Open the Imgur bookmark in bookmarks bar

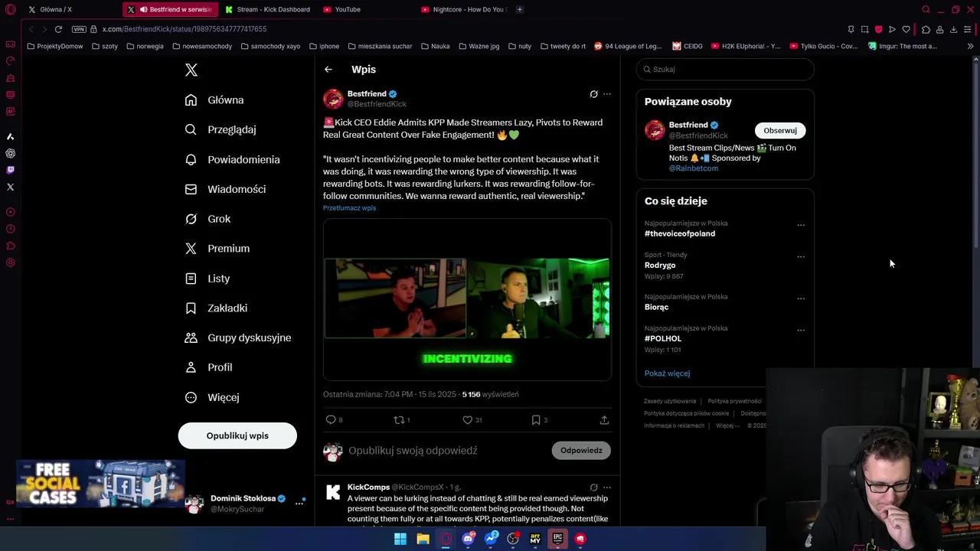pos(902,46)
